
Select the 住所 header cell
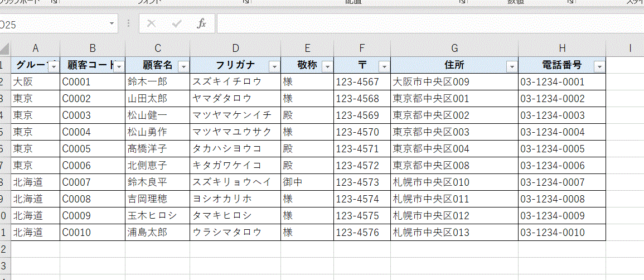click(x=454, y=65)
